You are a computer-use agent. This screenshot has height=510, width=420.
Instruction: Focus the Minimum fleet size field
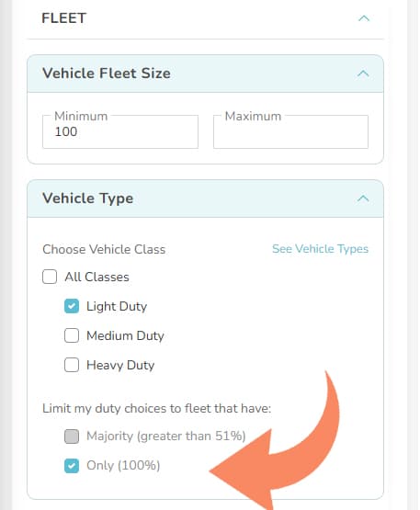click(x=120, y=131)
